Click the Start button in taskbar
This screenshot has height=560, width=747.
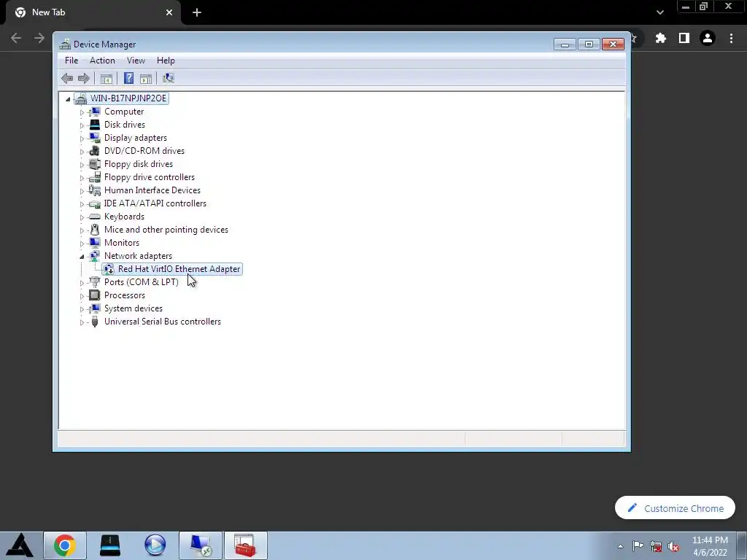[20, 545]
